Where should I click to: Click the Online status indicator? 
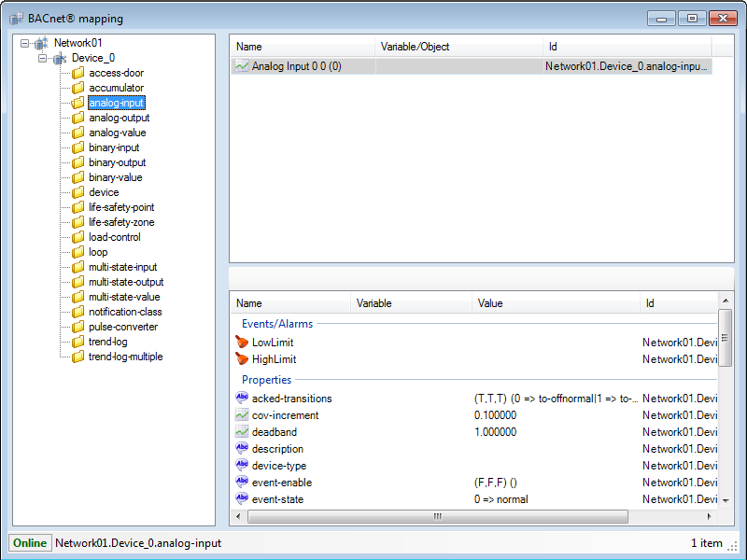tap(30, 543)
